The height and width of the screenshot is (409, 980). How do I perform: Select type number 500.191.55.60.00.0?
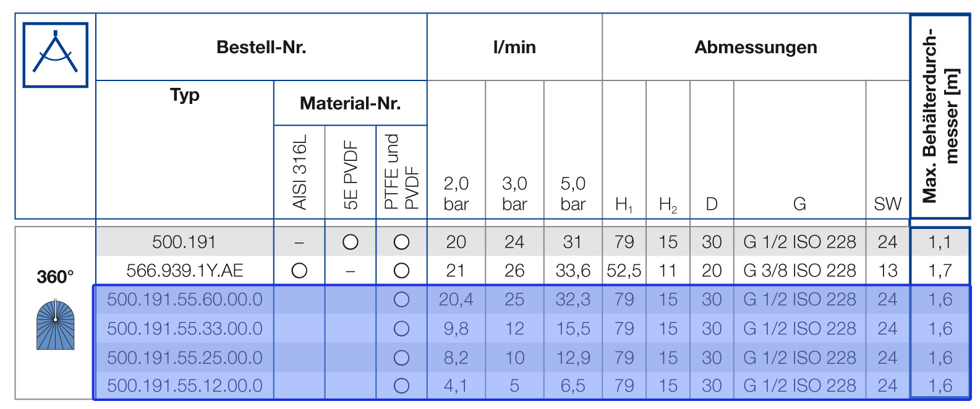click(x=185, y=299)
